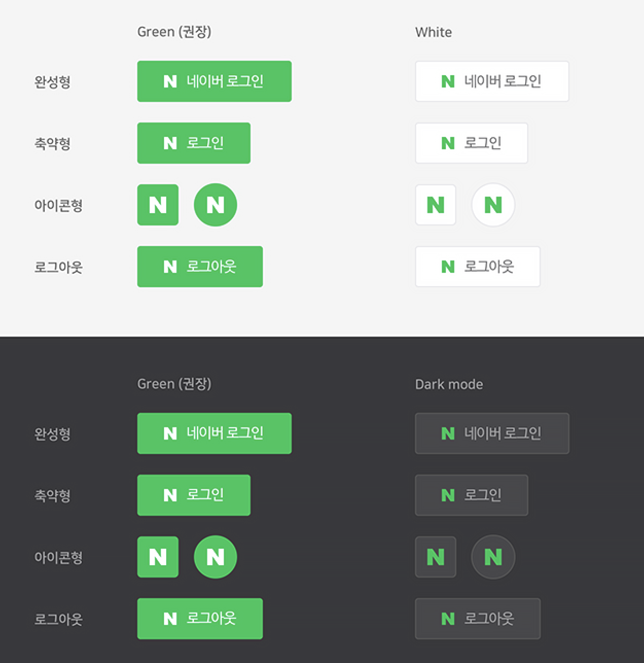The image size is (644, 663).
Task: Click the dark mode circular N icon
Action: (x=493, y=557)
